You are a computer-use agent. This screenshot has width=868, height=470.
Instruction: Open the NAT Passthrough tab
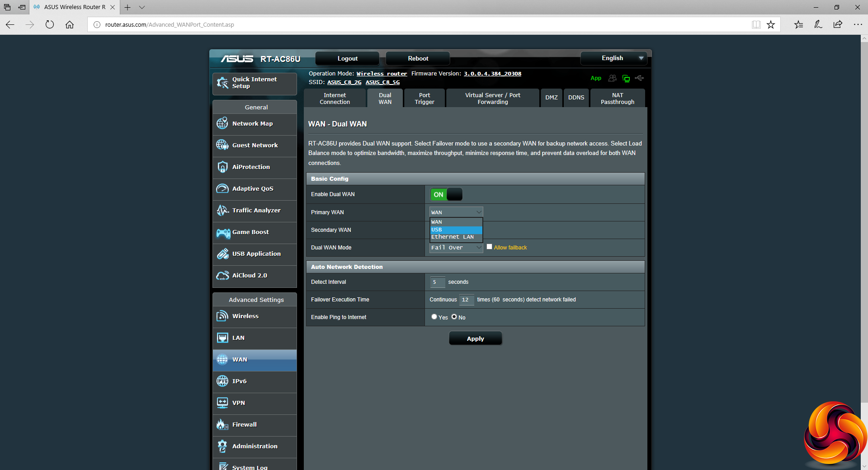coord(617,99)
